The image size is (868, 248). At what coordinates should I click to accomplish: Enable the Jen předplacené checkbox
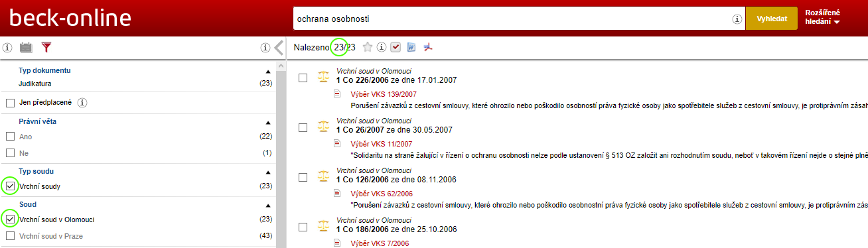coord(10,103)
